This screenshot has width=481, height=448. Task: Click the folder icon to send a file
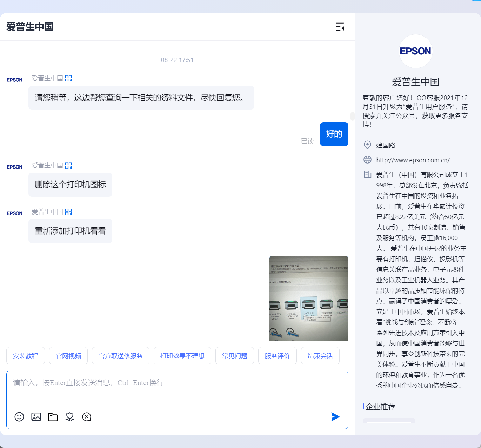(x=53, y=417)
